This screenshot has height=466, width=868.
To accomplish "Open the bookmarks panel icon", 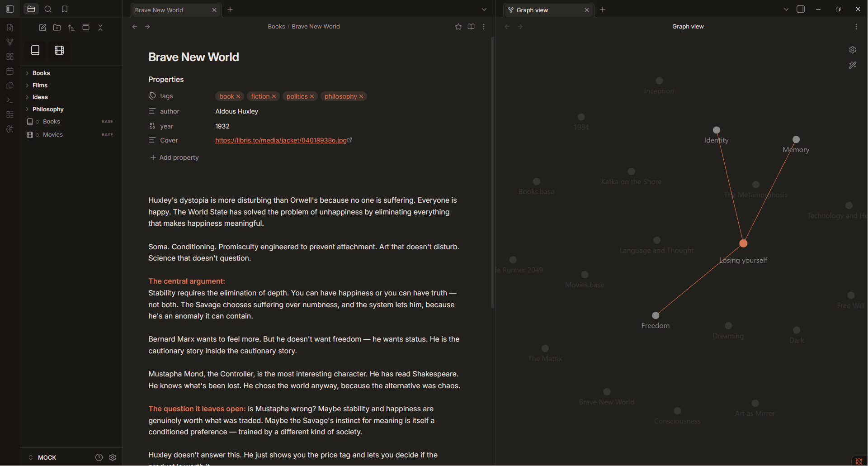I will [x=65, y=9].
